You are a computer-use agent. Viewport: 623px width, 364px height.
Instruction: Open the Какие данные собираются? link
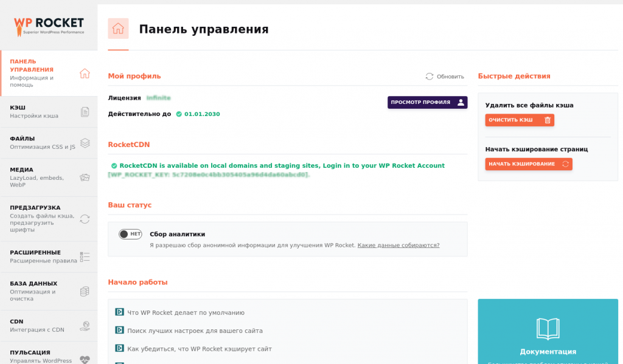pyautogui.click(x=399, y=246)
